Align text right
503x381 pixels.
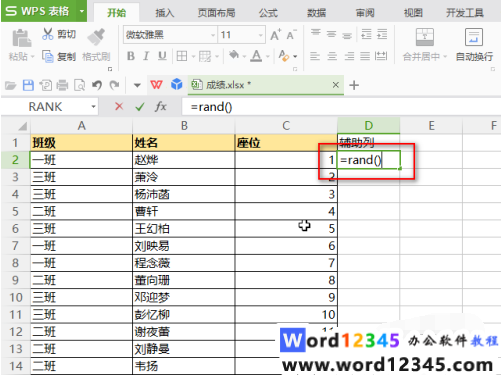pos(349,56)
